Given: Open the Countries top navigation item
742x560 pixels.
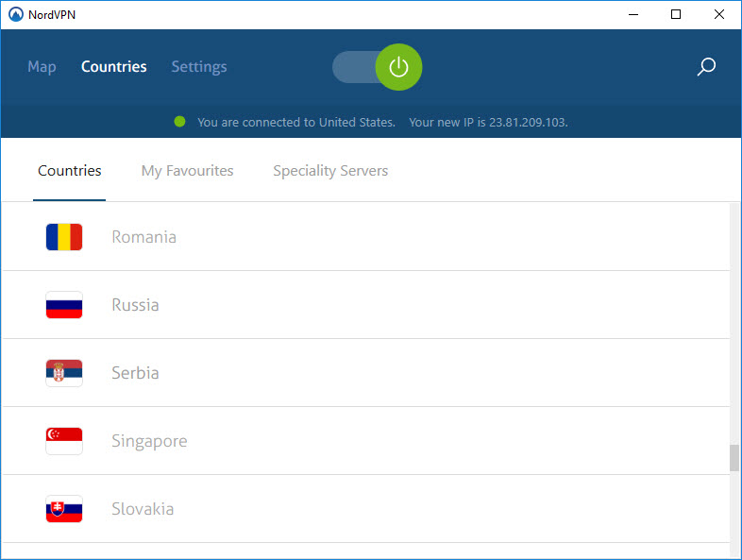Looking at the screenshot, I should 113,67.
